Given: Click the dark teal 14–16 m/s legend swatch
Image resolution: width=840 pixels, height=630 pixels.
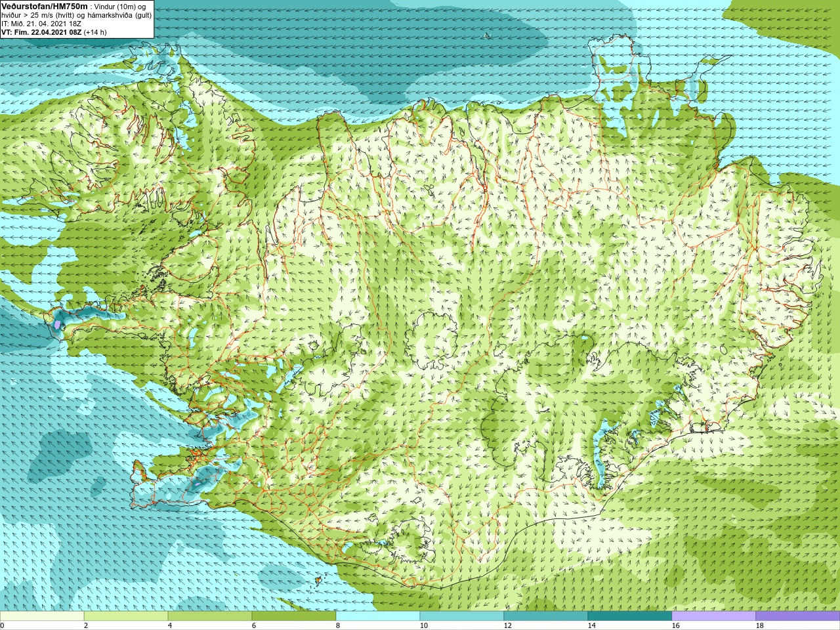Looking at the screenshot, I should point(630,616).
